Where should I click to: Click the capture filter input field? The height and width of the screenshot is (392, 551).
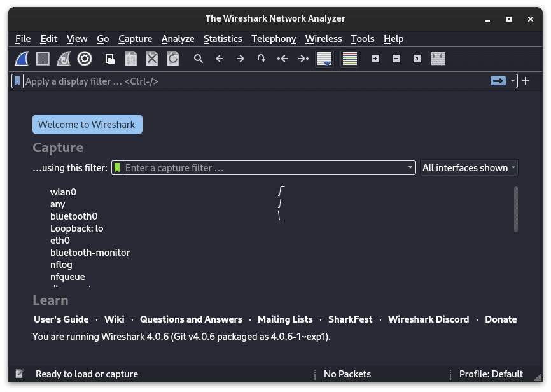(265, 168)
